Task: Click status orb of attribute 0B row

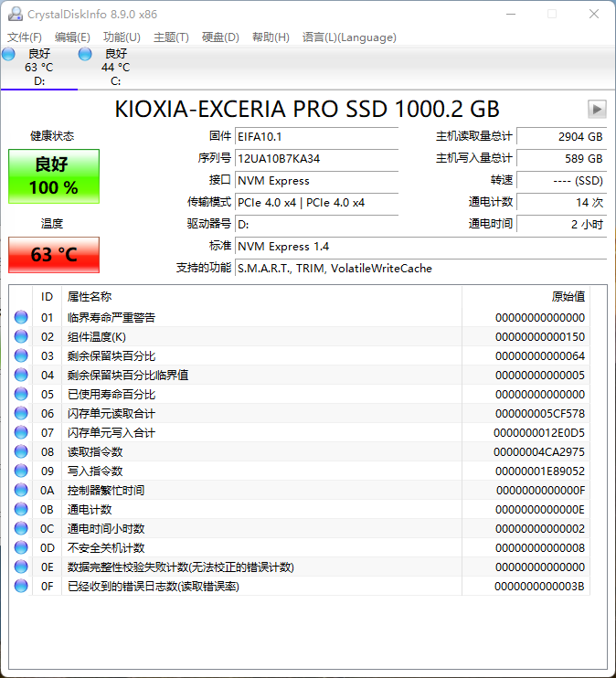Action: (x=21, y=509)
